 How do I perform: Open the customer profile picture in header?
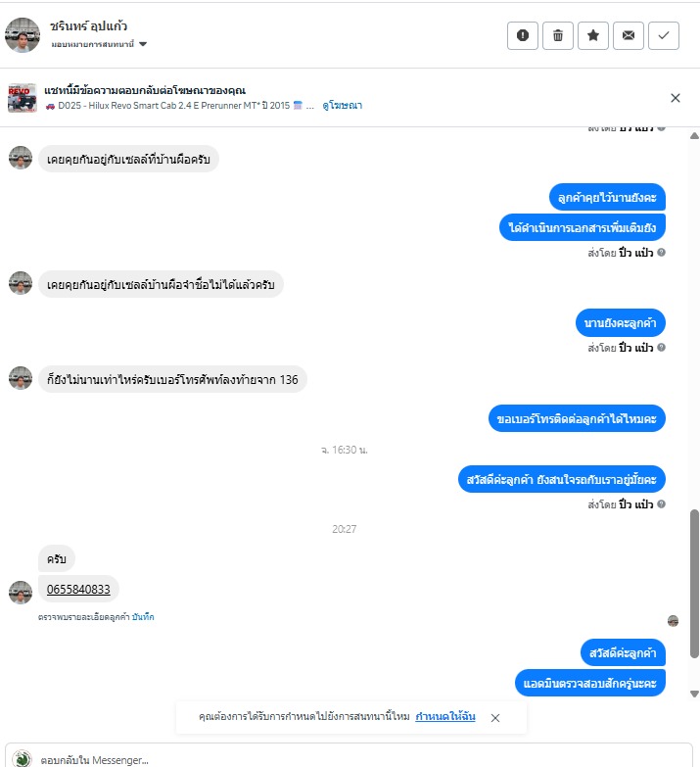[x=23, y=35]
